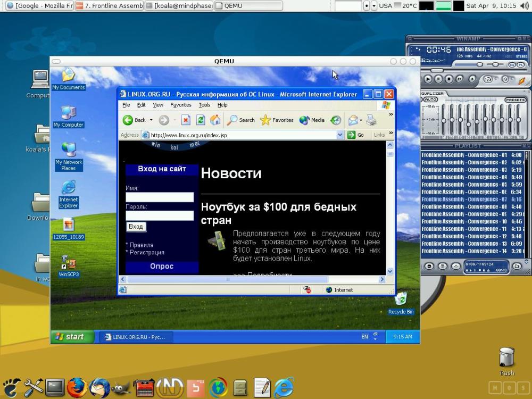Image resolution: width=532 pixels, height=399 pixels.
Task: Open the Favorites pane with the star
Action: pyautogui.click(x=277, y=120)
